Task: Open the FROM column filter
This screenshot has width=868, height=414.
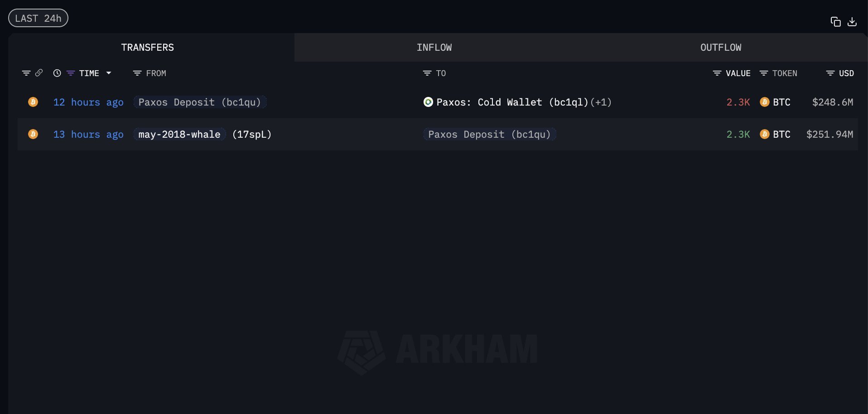Action: (x=137, y=73)
